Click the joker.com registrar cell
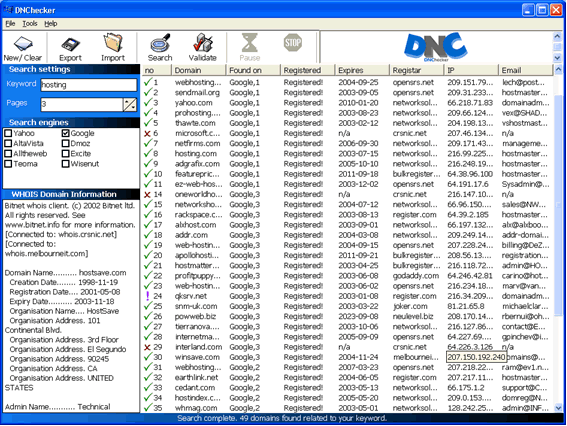This screenshot has height=426, width=567. (410, 306)
